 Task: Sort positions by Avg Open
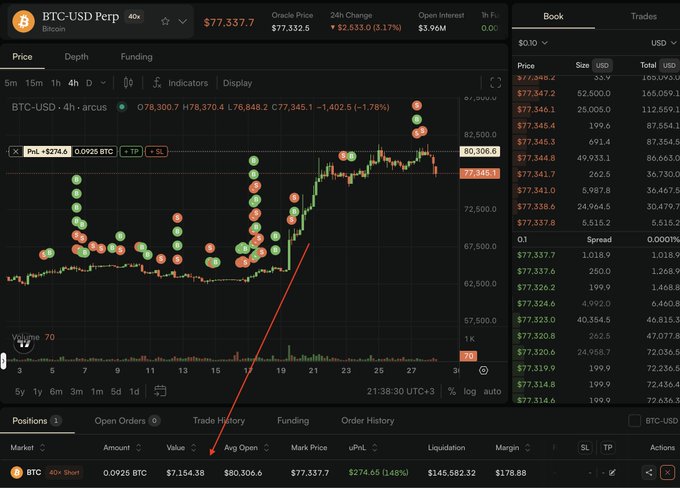[246, 447]
